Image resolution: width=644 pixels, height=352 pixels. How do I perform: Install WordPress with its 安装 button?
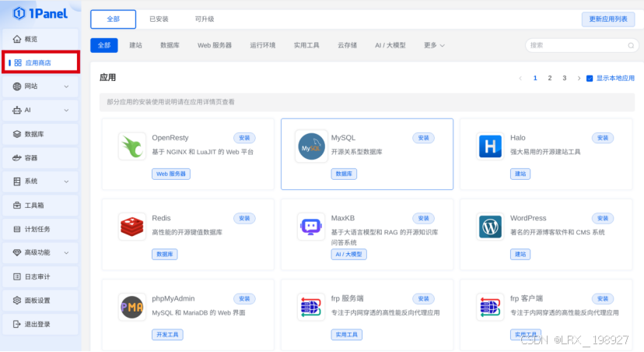tap(603, 218)
